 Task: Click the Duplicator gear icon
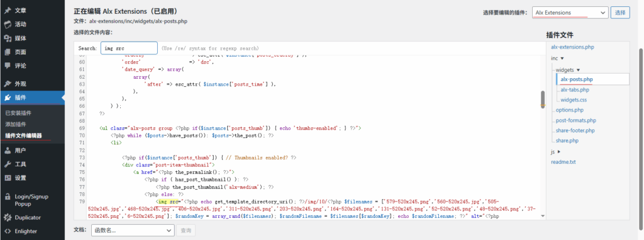point(8,217)
